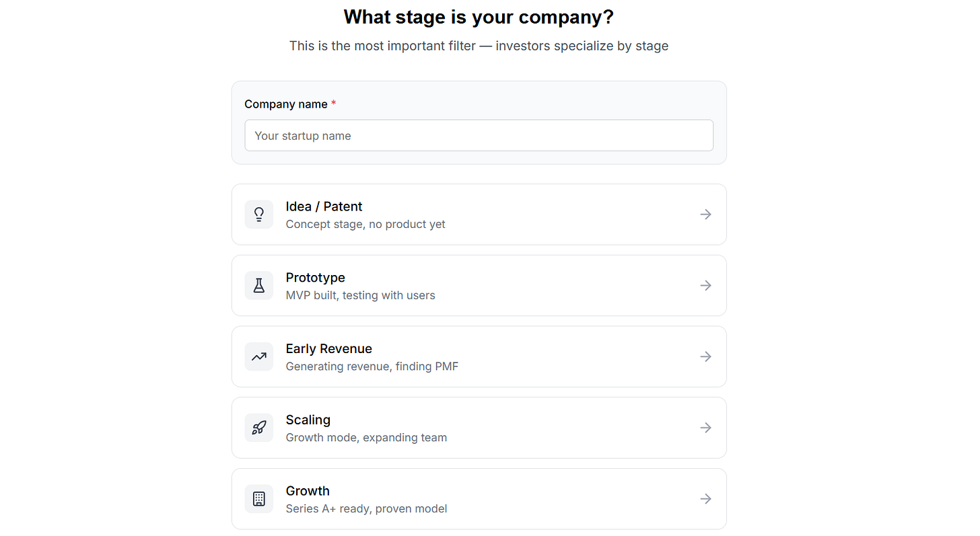Pick the 'Early Revenue' stage title
Screen dimensions: 980x536
pos(328,349)
